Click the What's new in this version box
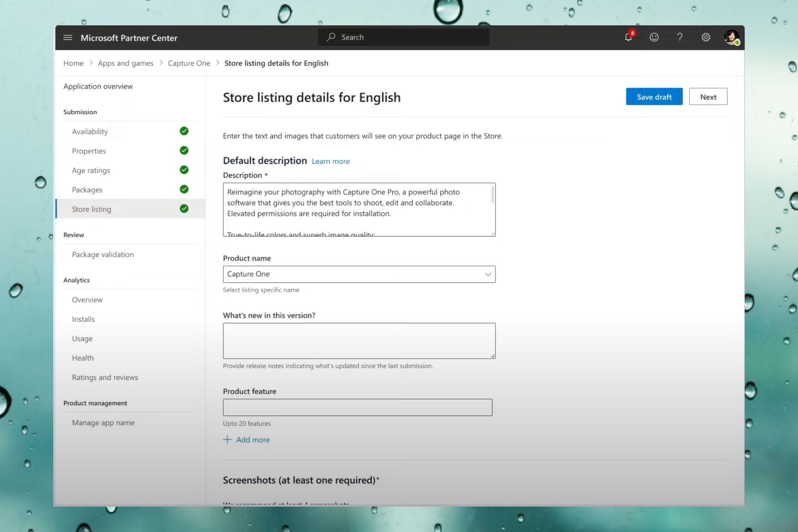798x532 pixels. pos(359,341)
